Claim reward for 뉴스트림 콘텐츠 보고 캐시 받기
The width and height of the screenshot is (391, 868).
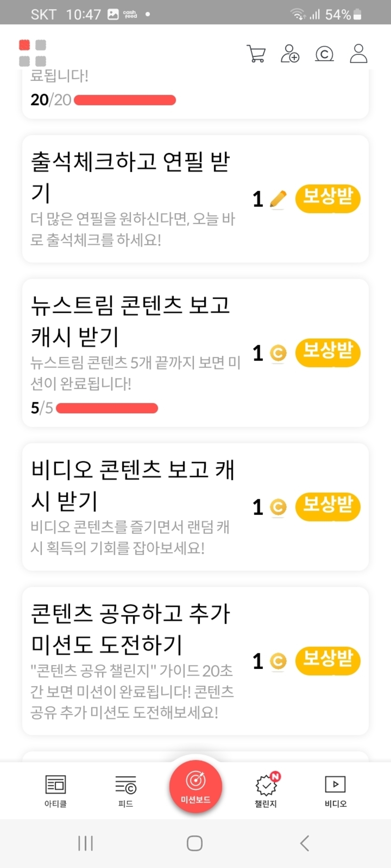tap(328, 353)
